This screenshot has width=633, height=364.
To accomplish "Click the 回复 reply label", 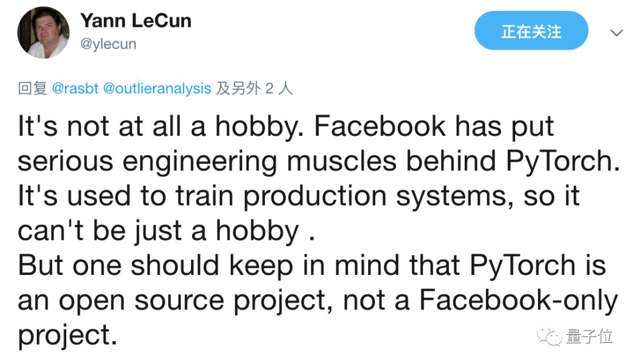I will [32, 89].
